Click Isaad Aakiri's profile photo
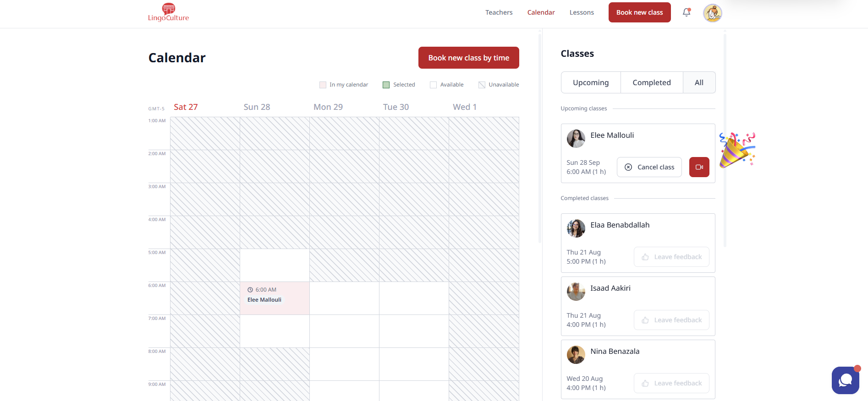Viewport: 868px width, 401px height. click(576, 292)
